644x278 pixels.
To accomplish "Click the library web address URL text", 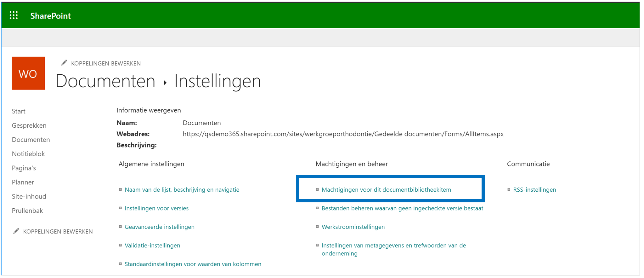I will [x=343, y=134].
